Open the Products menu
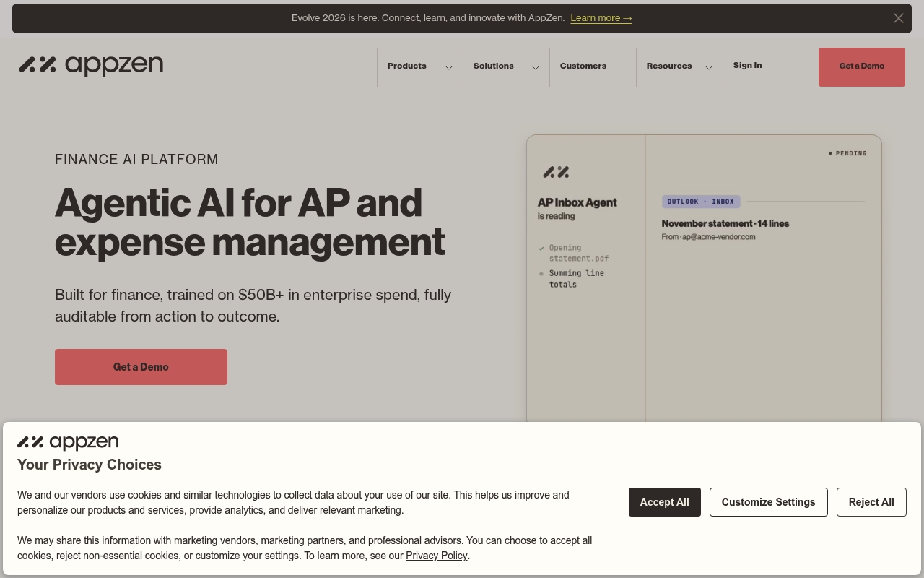 (419, 66)
